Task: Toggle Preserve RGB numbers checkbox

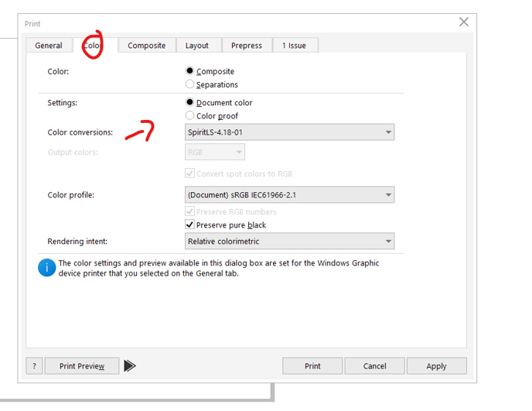Action: tap(189, 211)
